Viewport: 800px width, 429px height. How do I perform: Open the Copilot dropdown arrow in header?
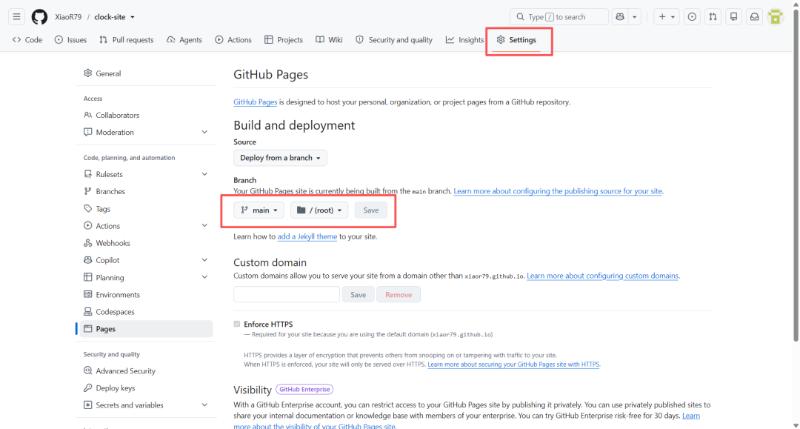pyautogui.click(x=635, y=17)
